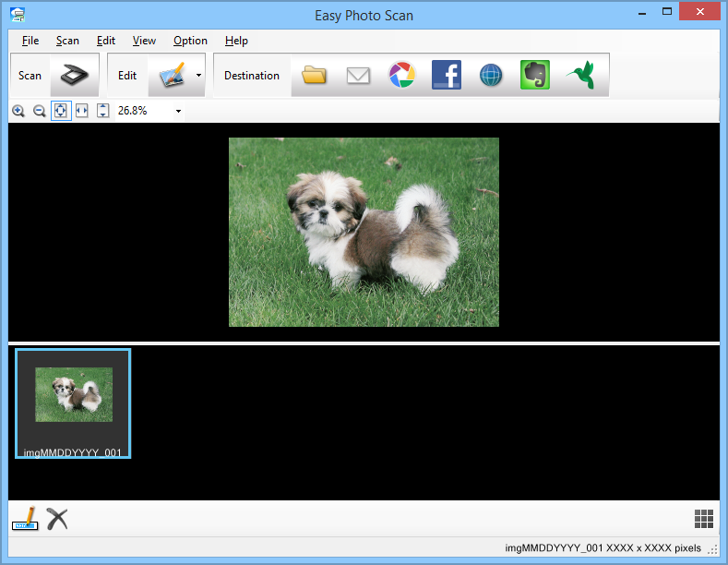Rename file with the pencil icon
This screenshot has width=728, height=565.
(25, 519)
